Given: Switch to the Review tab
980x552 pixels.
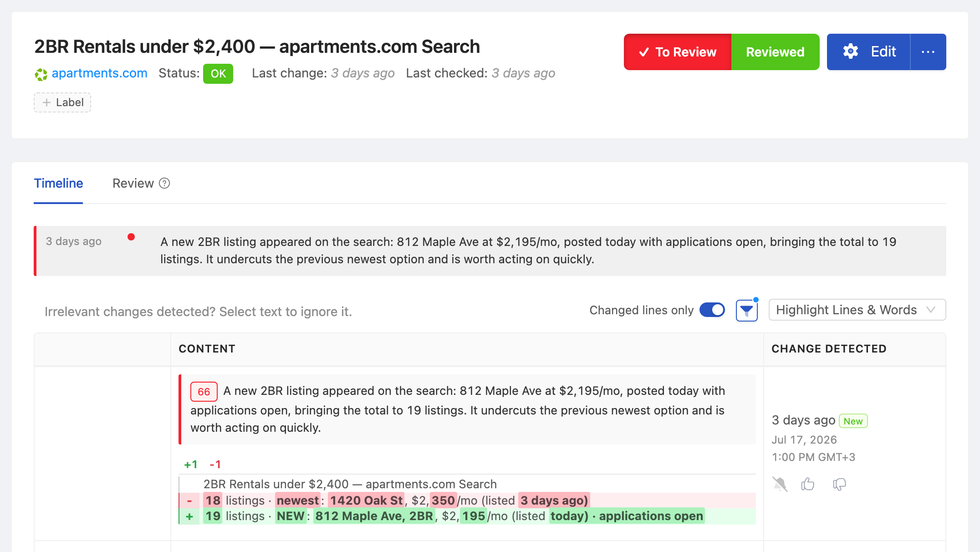Looking at the screenshot, I should click(x=133, y=184).
